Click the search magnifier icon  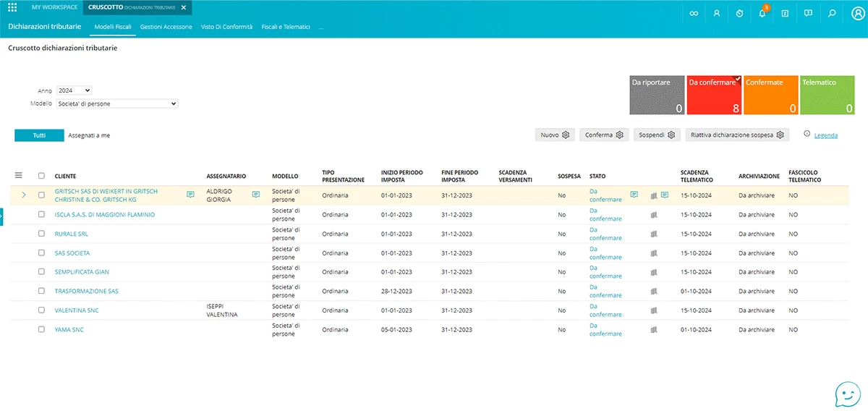(x=831, y=13)
